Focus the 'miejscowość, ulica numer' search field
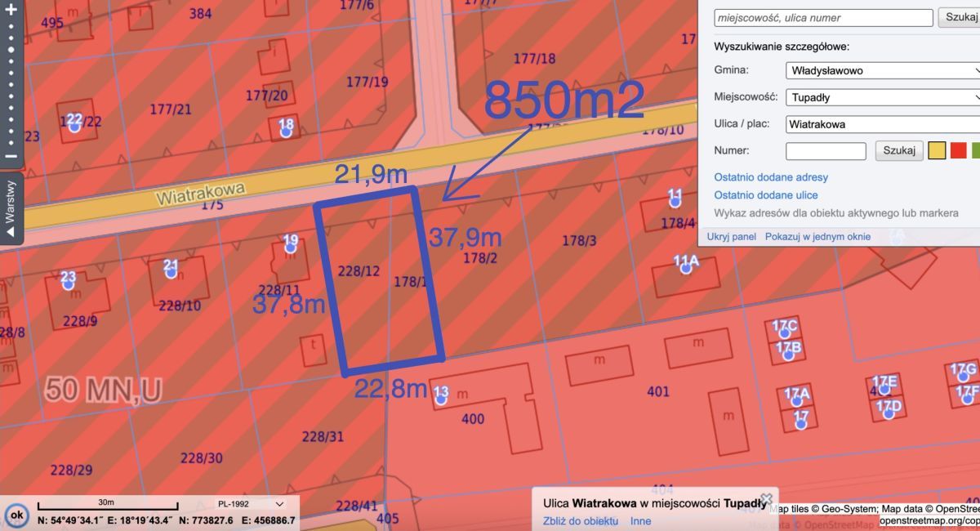This screenshot has height=531, width=980. (x=823, y=18)
